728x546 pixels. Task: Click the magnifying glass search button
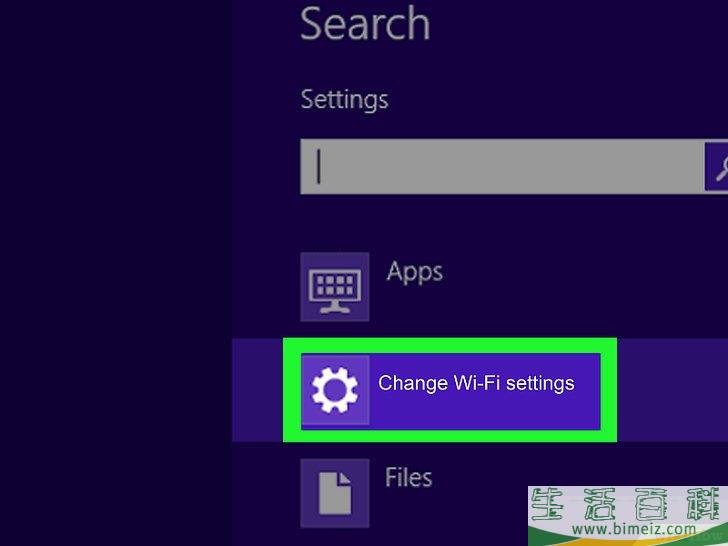coord(717,166)
